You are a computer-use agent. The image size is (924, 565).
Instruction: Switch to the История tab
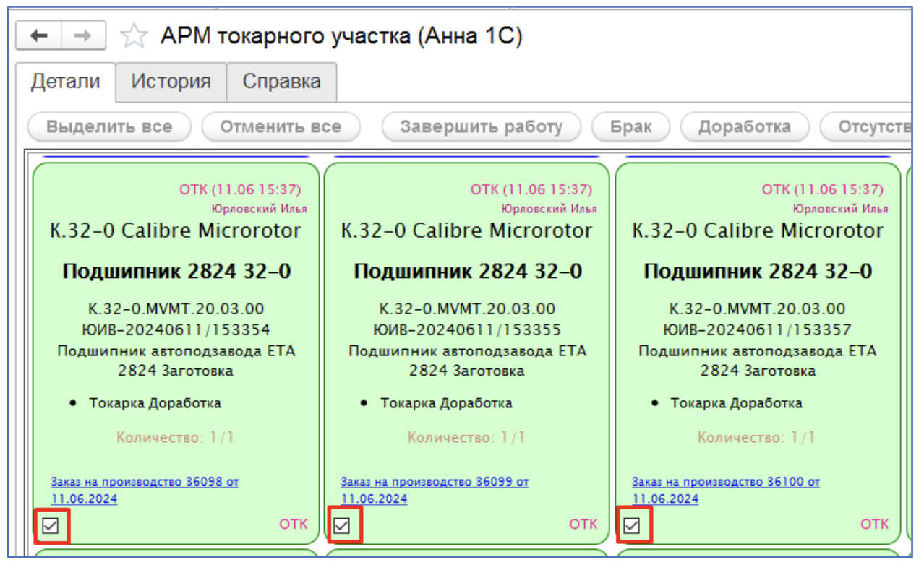click(171, 82)
